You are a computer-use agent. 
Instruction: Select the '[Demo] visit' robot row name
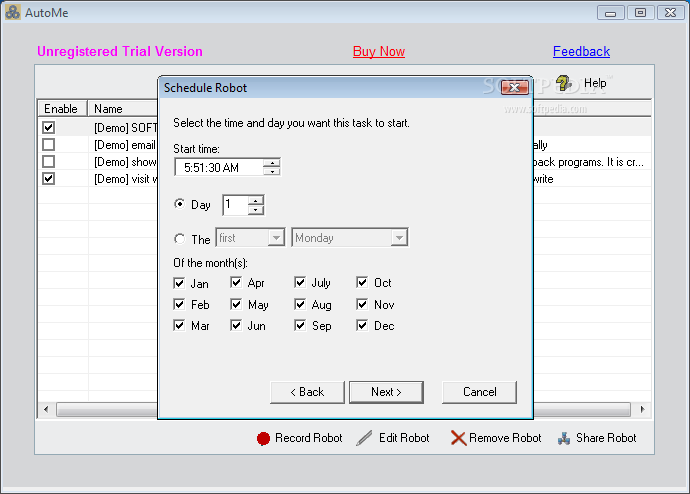pyautogui.click(x=126, y=179)
